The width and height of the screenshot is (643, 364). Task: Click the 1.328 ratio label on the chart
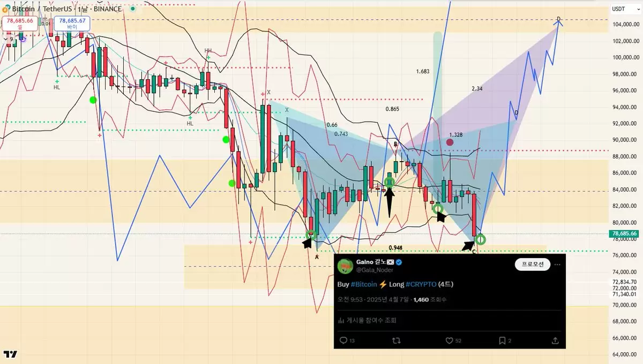point(456,135)
